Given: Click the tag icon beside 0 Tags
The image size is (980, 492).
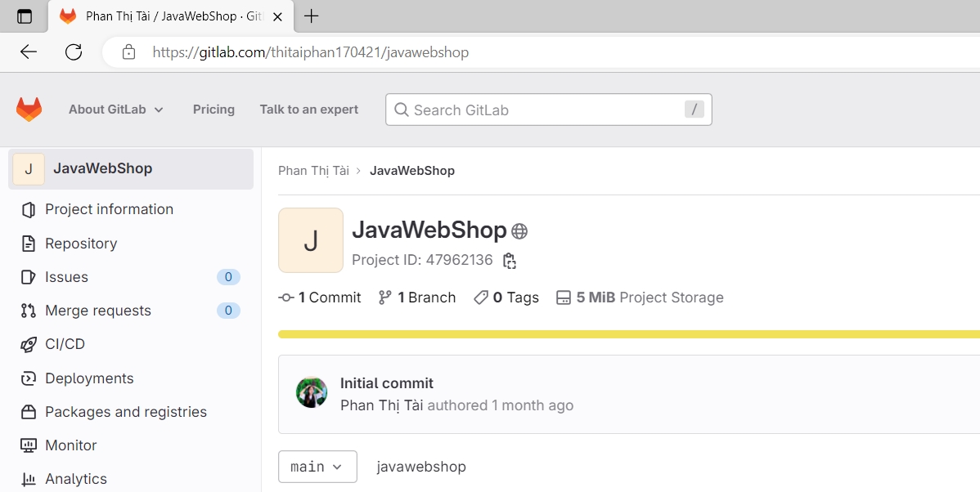Looking at the screenshot, I should [x=481, y=297].
